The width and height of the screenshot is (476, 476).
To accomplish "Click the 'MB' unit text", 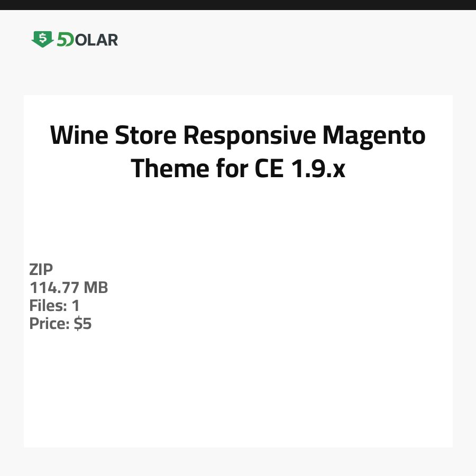I will pyautogui.click(x=96, y=288).
